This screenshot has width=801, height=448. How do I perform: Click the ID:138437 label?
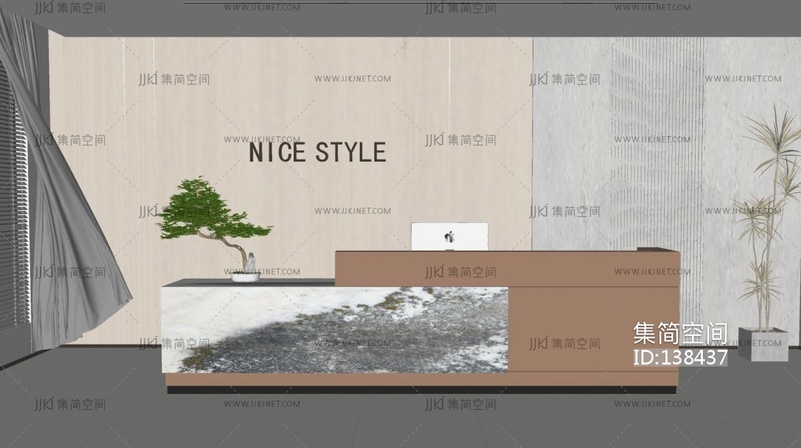(x=680, y=357)
